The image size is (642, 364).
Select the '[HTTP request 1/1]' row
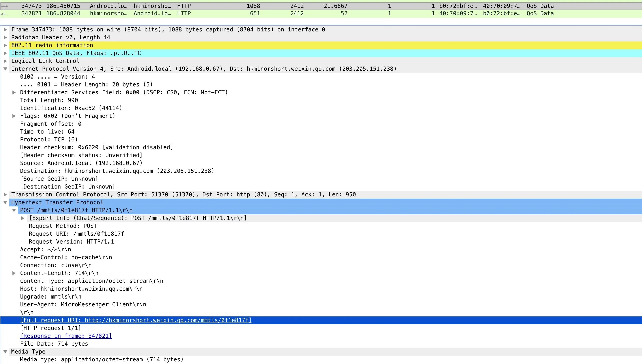point(50,328)
